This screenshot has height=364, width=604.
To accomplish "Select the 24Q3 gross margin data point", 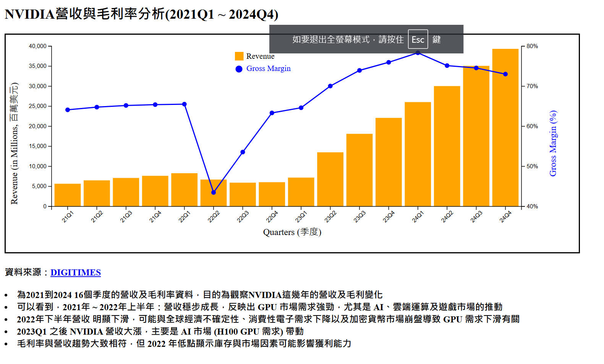I will point(476,68).
